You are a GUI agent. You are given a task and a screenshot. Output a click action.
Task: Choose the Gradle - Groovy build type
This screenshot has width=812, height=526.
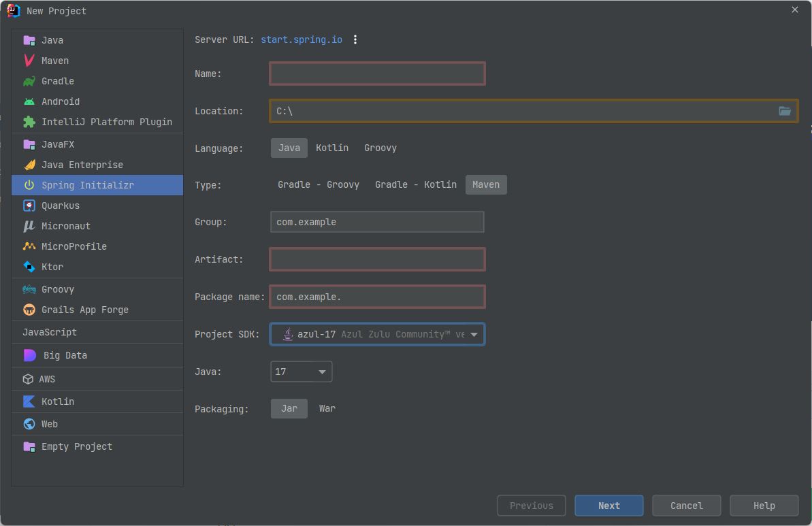[319, 185]
